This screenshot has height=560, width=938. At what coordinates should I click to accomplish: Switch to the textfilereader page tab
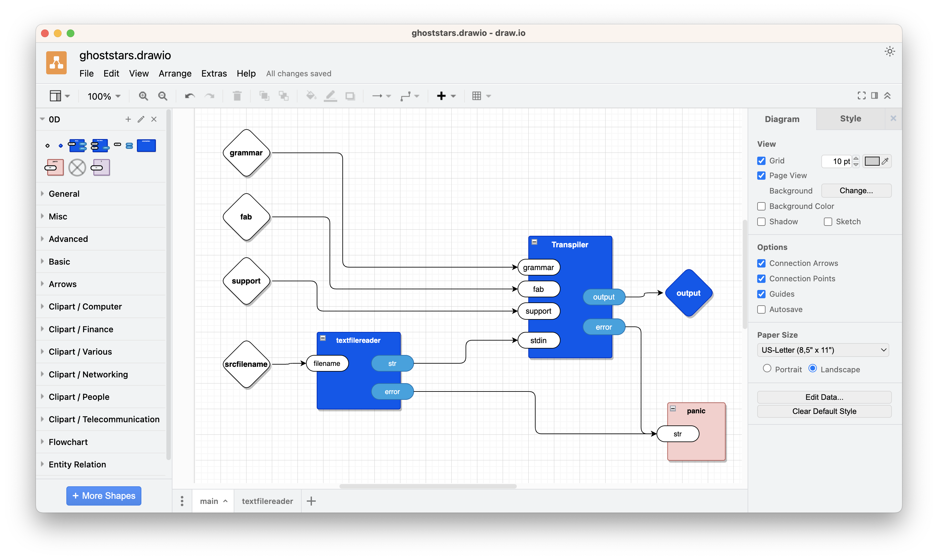(x=267, y=501)
